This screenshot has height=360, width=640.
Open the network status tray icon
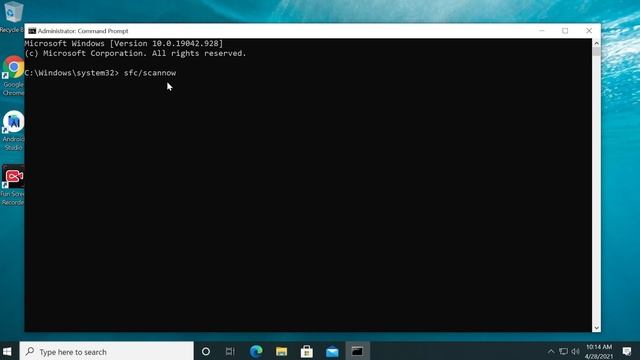tap(563, 351)
